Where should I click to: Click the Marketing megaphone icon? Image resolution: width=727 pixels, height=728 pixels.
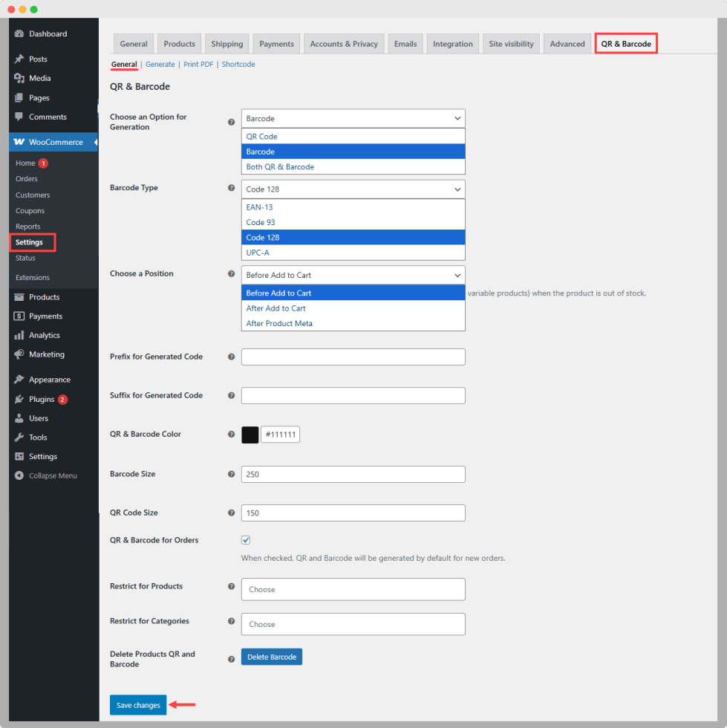pos(19,354)
